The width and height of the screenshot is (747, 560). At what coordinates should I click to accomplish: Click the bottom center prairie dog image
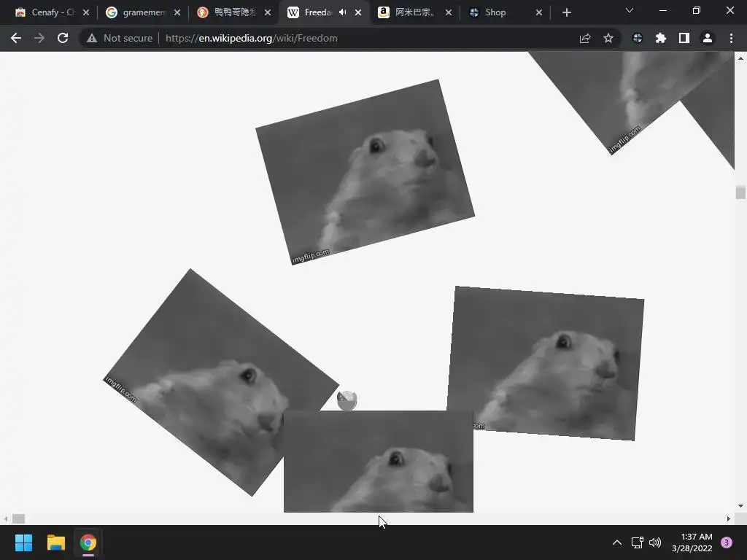[x=379, y=462]
